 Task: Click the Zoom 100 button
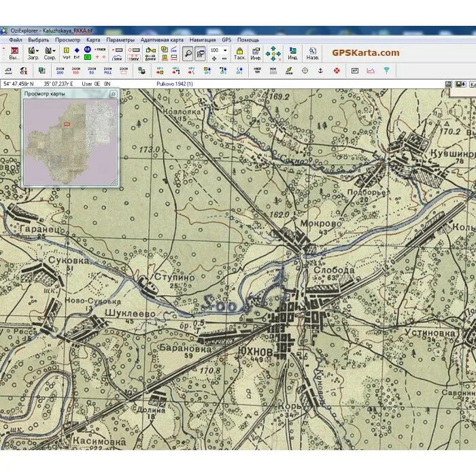point(75,71)
